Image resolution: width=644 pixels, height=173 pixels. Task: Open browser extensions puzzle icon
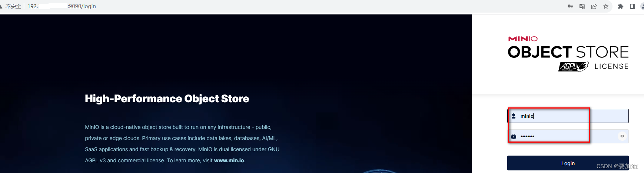[x=621, y=6]
